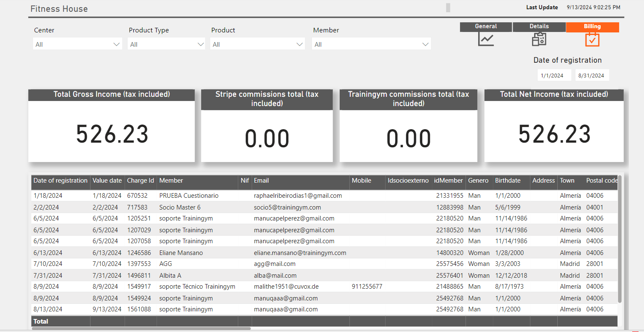Sort by Member column header

point(171,181)
